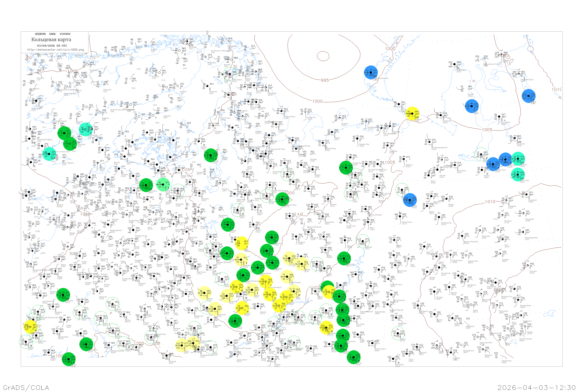
Task: Click the GrADS/COLA footer text
Action: click(x=26, y=387)
